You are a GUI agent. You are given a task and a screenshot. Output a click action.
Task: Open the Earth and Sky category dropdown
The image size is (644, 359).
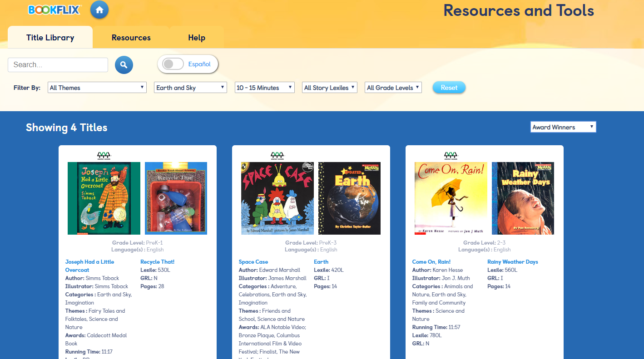click(191, 88)
